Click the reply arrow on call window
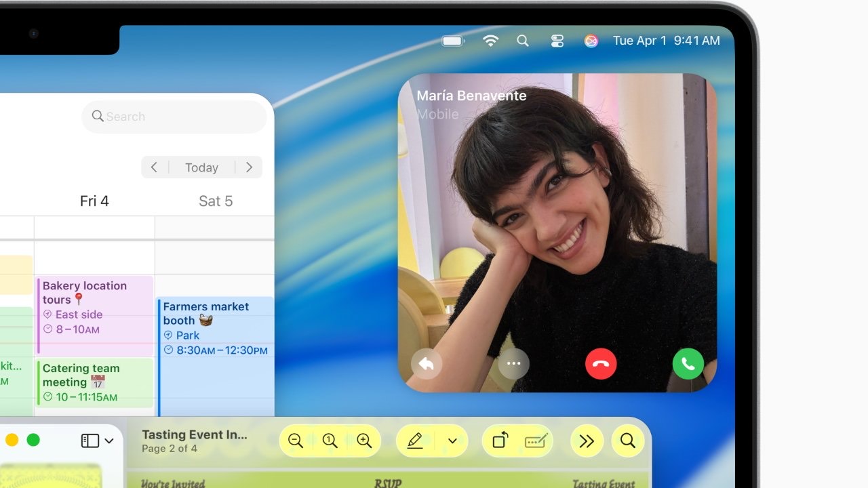This screenshot has height=488, width=868. pos(427,364)
